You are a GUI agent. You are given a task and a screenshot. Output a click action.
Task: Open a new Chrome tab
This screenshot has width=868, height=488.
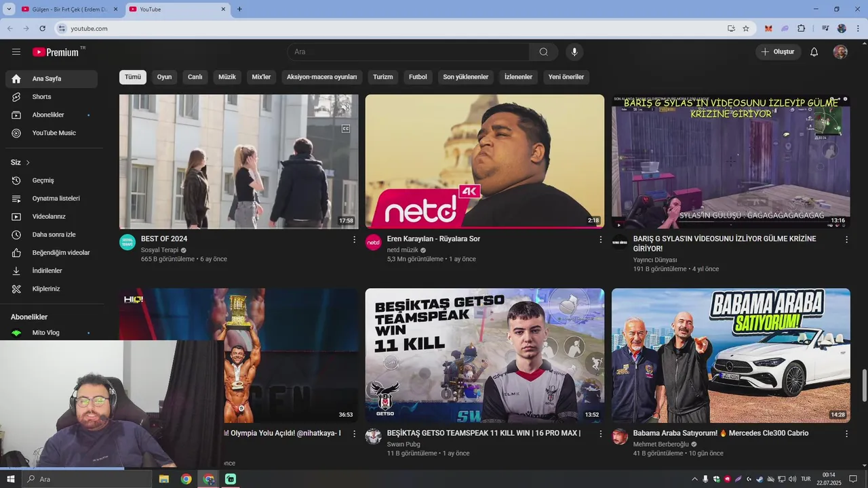tap(239, 9)
